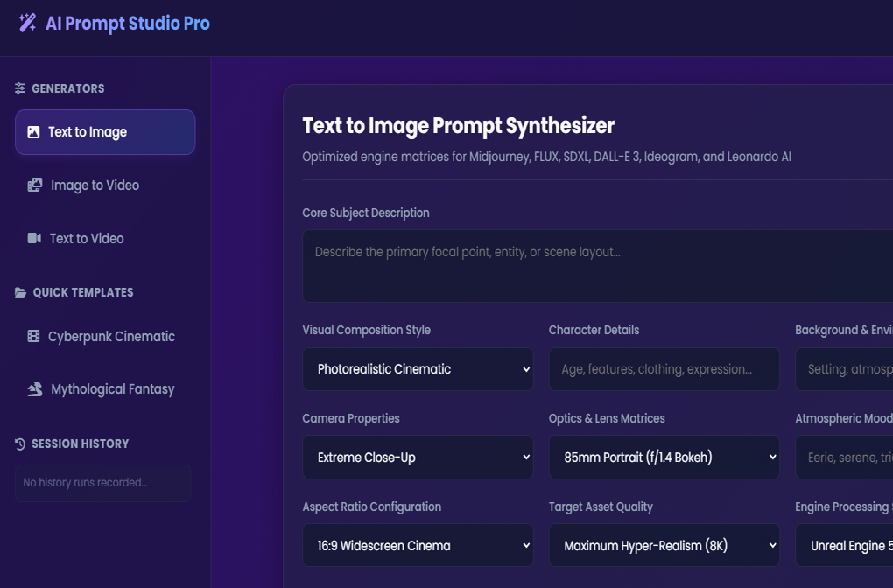The image size is (893, 588).
Task: Expand the Target Asset Quality dropdown
Action: coord(664,545)
